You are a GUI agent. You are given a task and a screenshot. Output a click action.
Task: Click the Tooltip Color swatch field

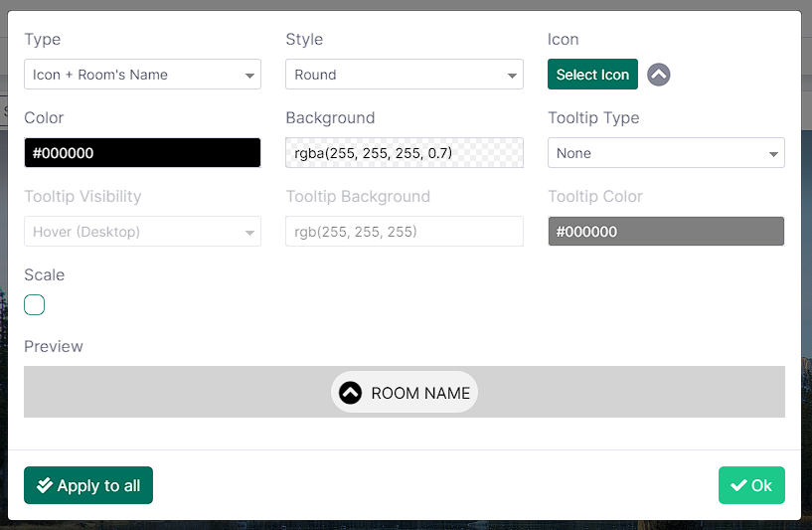pyautogui.click(x=666, y=232)
